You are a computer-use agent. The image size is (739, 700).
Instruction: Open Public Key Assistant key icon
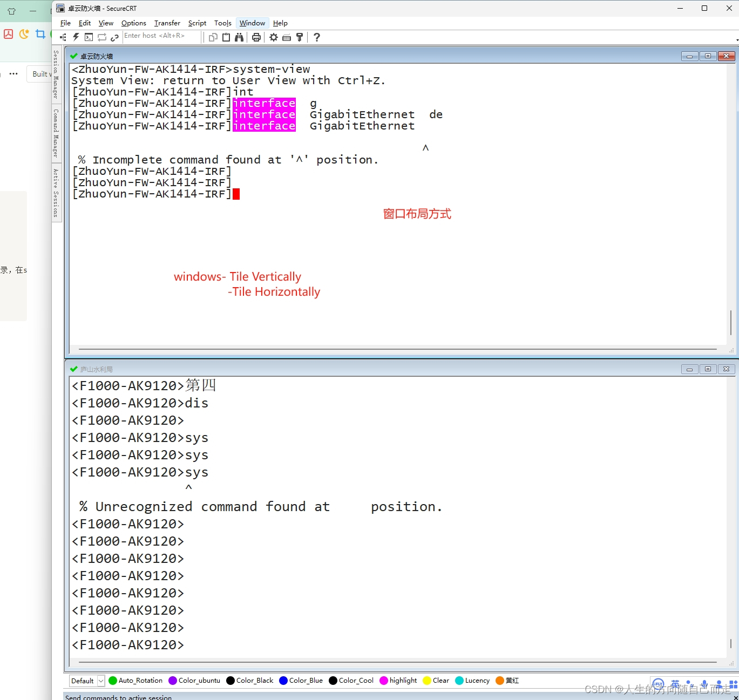click(x=300, y=37)
